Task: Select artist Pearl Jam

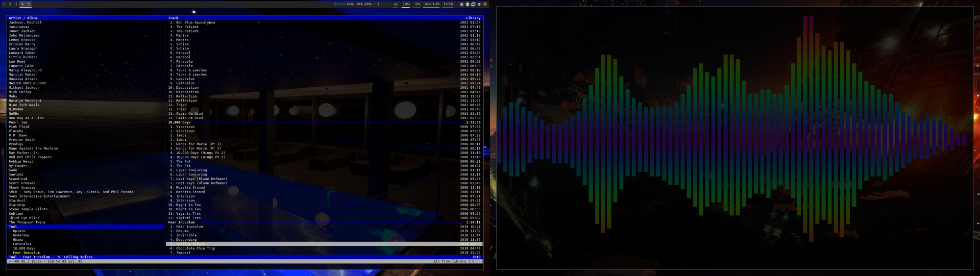Action: tap(18, 123)
